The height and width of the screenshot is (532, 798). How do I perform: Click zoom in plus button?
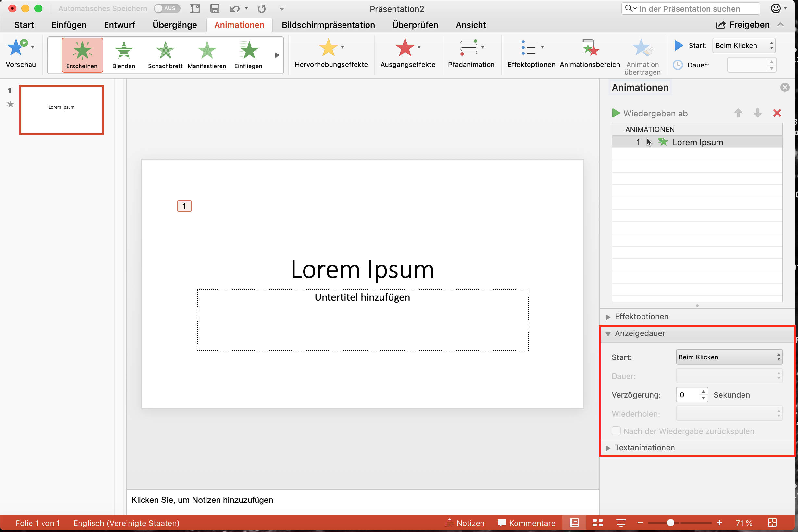(719, 523)
